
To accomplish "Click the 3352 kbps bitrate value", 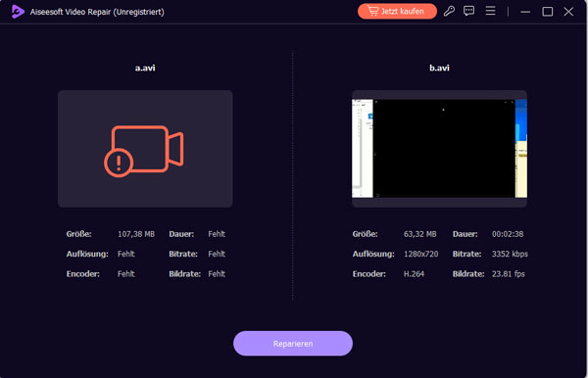I will pos(510,254).
